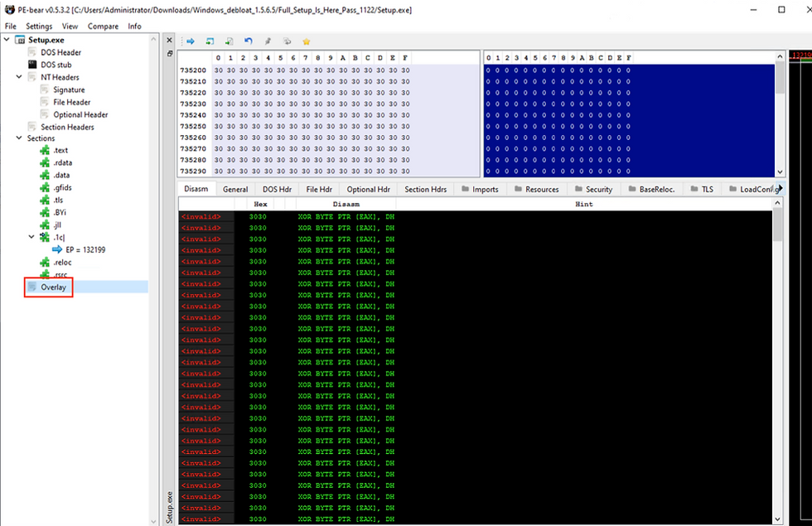Click offset 735200 in hex view
The image size is (812, 526).
click(193, 70)
